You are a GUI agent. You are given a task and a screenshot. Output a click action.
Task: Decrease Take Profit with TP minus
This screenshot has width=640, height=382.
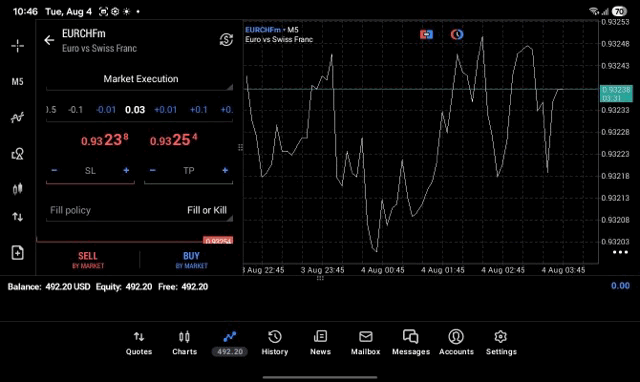[153, 171]
